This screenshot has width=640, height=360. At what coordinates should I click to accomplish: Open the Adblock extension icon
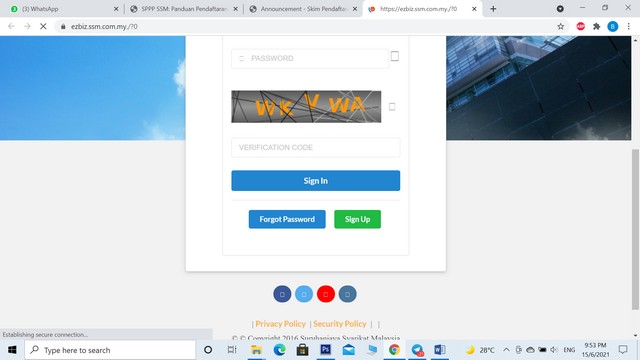click(580, 27)
